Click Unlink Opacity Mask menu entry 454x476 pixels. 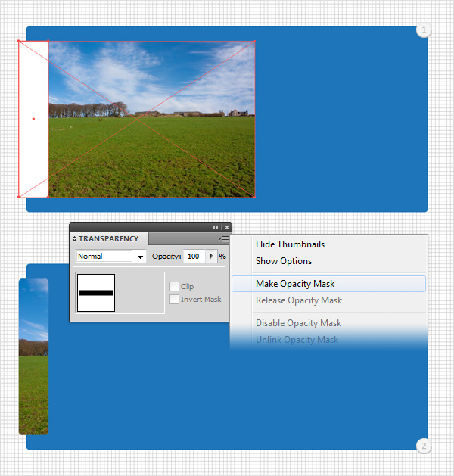[297, 340]
